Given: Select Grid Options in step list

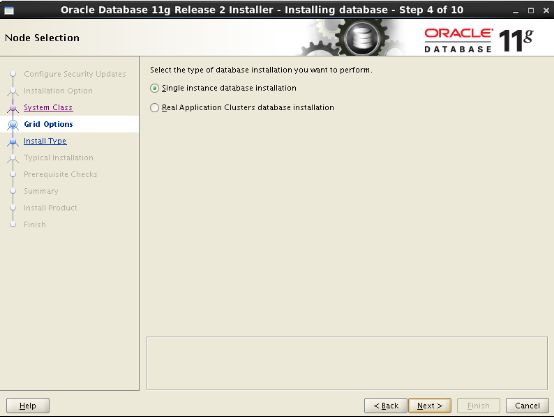Looking at the screenshot, I should pyautogui.click(x=48, y=124).
